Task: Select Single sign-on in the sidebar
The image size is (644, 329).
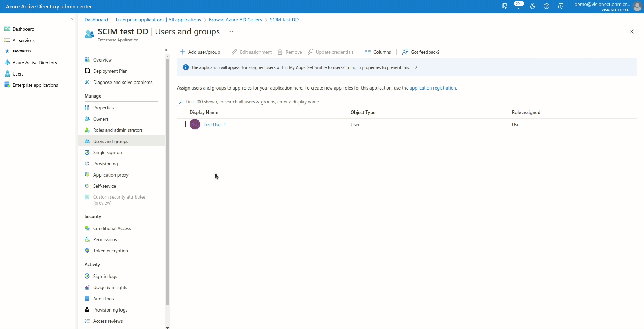Action: pos(107,152)
